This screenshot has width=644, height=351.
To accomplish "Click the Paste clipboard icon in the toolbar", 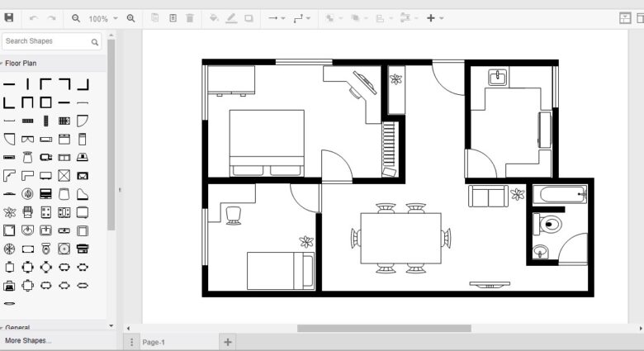I will pyautogui.click(x=173, y=18).
